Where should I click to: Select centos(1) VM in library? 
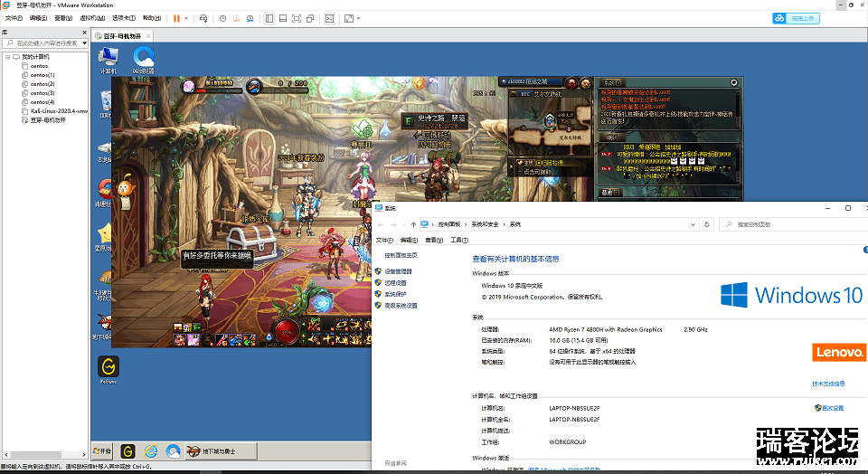(x=42, y=75)
